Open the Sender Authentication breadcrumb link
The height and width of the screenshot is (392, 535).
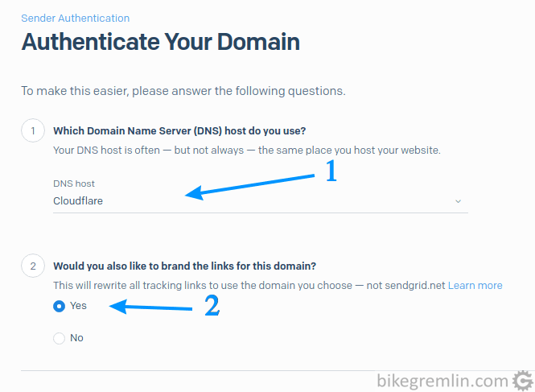[x=75, y=18]
